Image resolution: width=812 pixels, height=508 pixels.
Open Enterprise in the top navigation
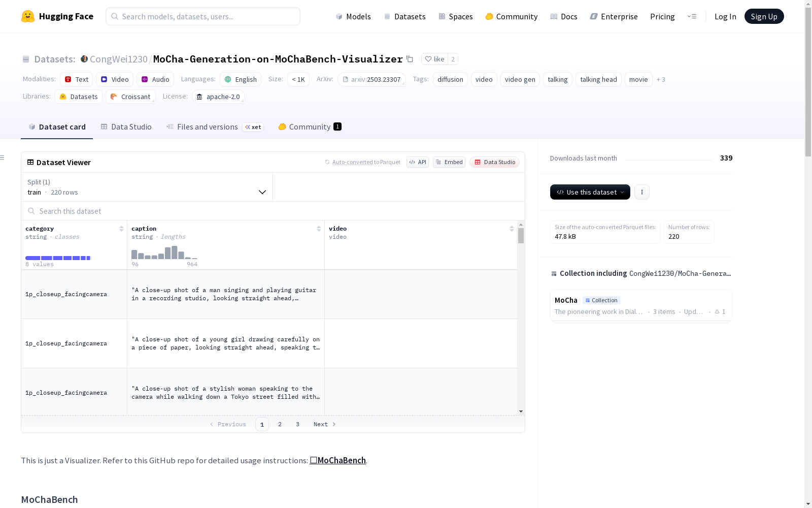click(614, 16)
